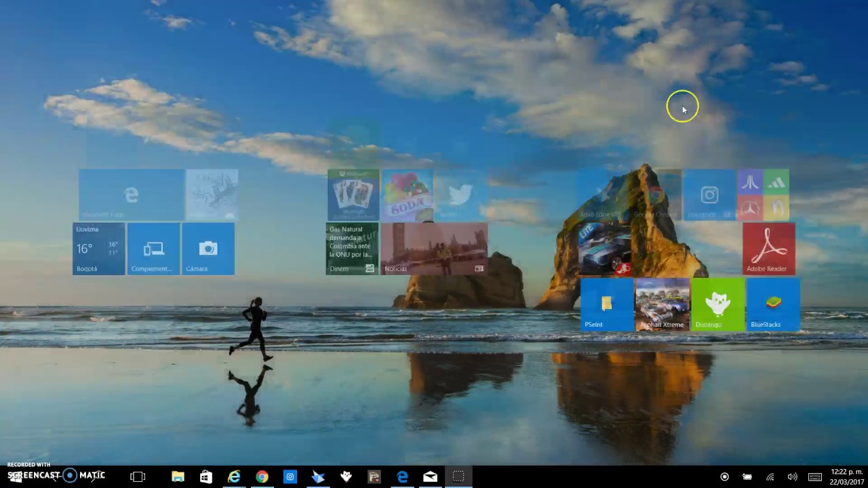This screenshot has height=488, width=868.
Task: Launch the Candy Crush Soda tile
Action: (408, 195)
